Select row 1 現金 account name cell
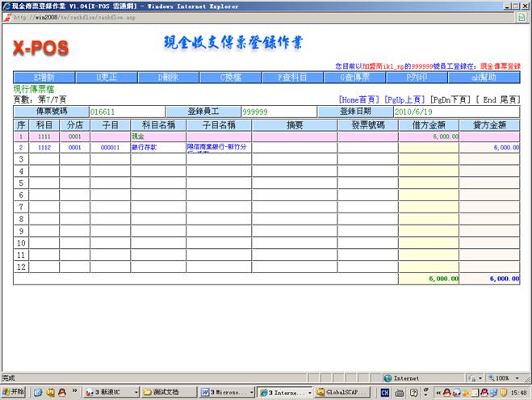Image resolution: width=532 pixels, height=400 pixels. coord(157,137)
